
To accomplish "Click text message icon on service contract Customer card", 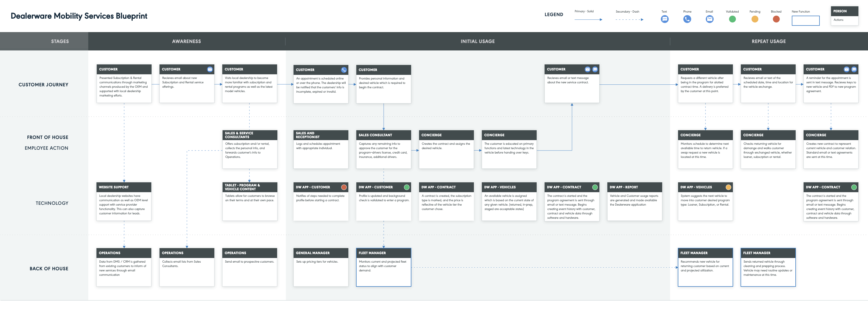I will tap(595, 69).
